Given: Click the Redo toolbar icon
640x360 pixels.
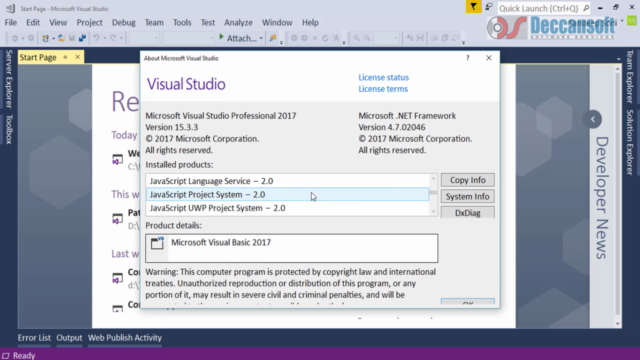Looking at the screenshot, I should coord(113,38).
